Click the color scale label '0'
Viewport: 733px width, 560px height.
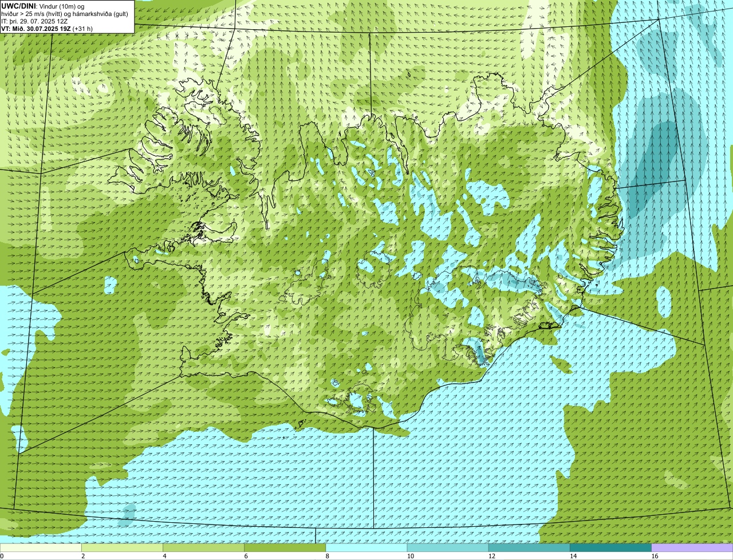(2, 556)
